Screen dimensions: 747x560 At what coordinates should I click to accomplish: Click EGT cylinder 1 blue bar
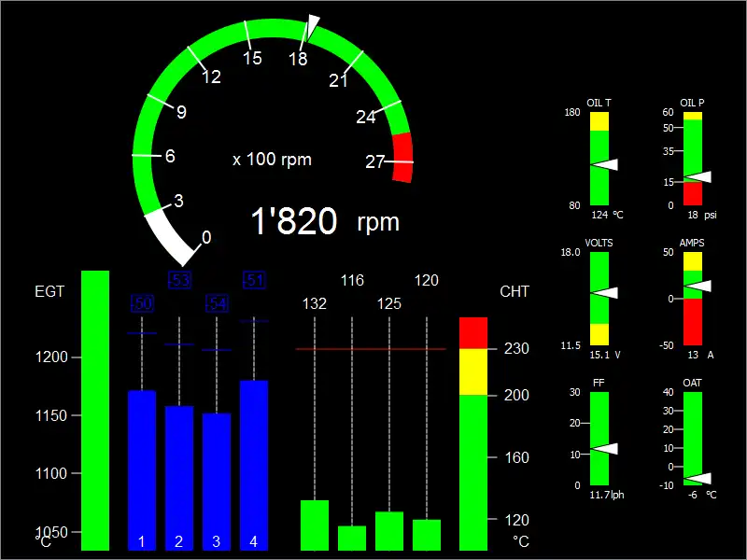(142, 470)
